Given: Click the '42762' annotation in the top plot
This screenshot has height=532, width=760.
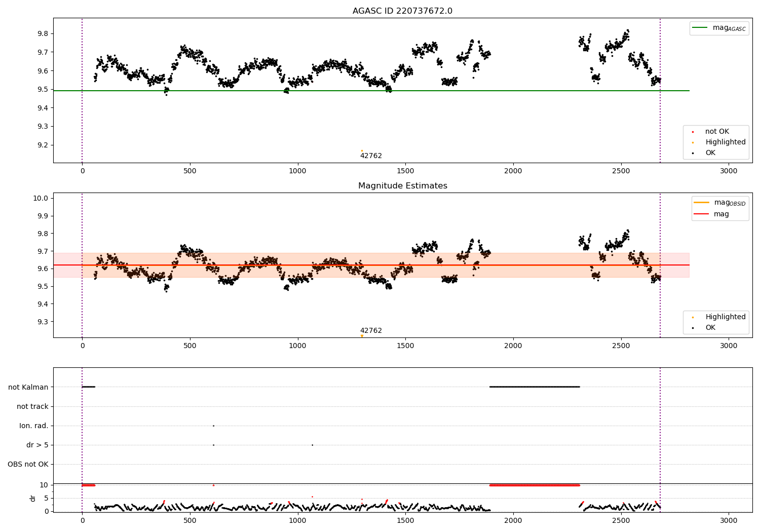Looking at the screenshot, I should coord(371,156).
